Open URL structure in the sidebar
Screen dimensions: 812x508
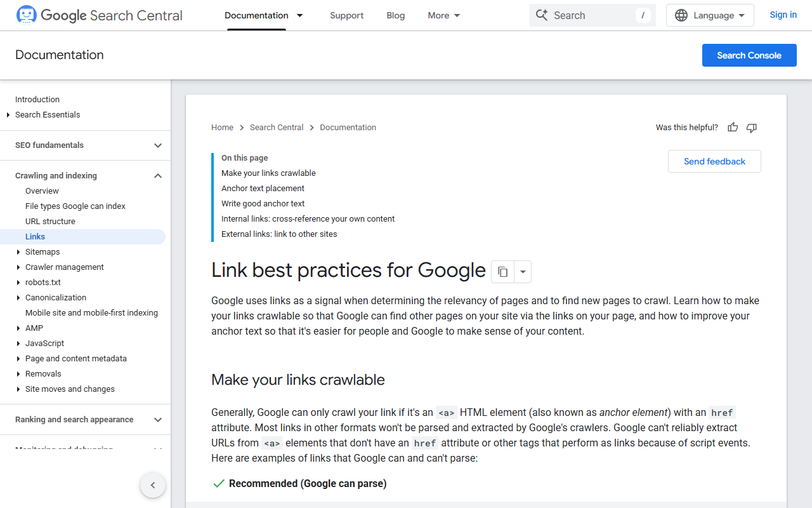50,222
